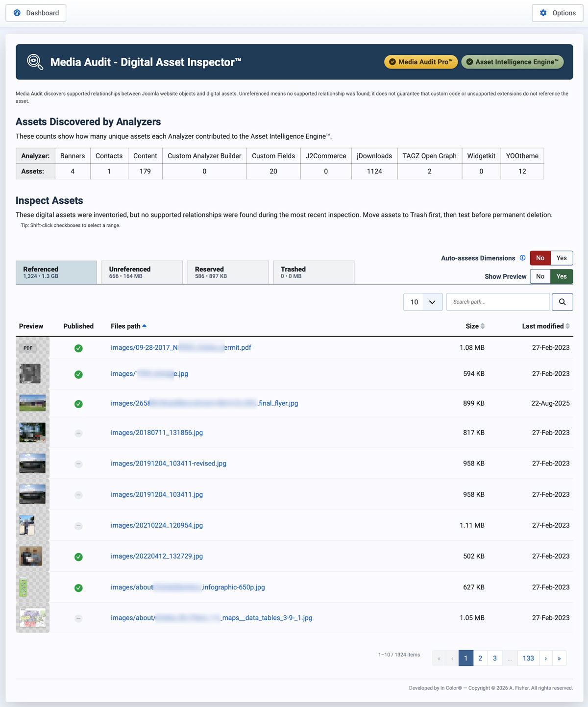Click the YOOtheme analyzer header cell

522,156
